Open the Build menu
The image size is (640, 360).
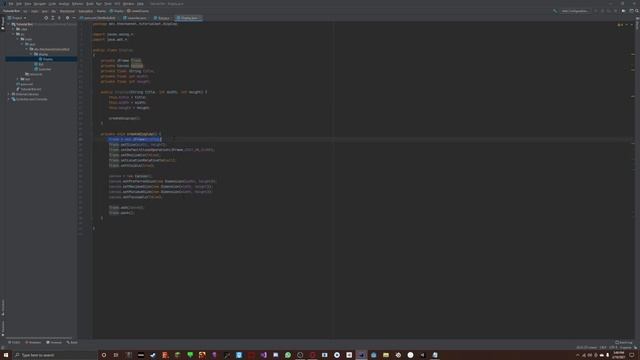tap(90, 4)
